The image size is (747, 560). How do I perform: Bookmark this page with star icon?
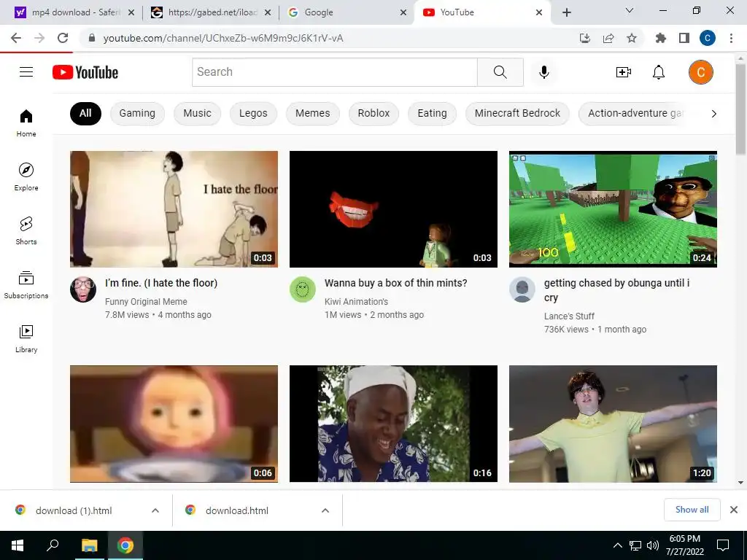[x=632, y=38]
